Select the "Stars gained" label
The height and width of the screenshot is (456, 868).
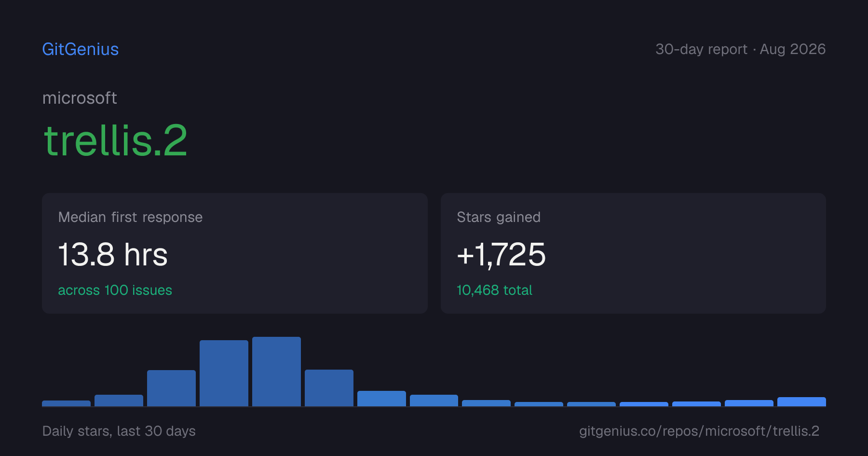click(x=499, y=217)
